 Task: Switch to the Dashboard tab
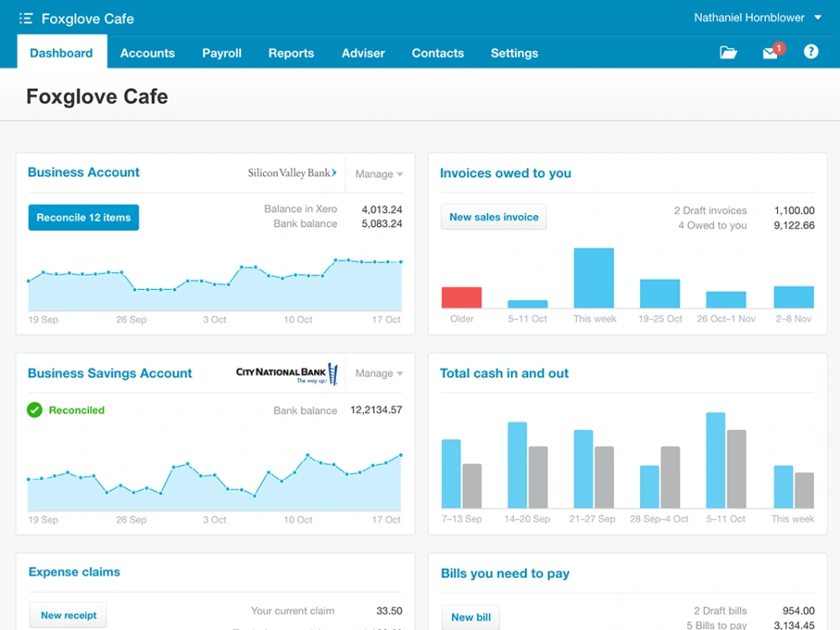(61, 52)
